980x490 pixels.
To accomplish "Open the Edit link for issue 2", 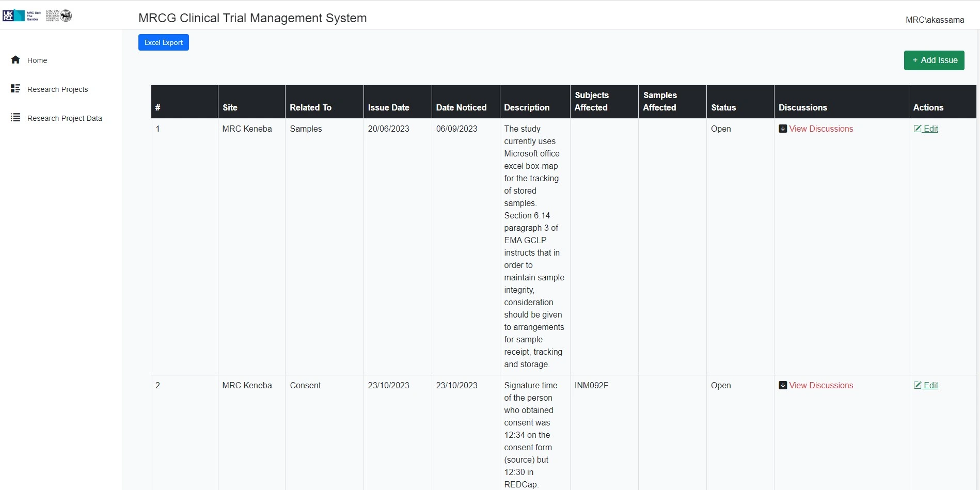I will click(930, 386).
